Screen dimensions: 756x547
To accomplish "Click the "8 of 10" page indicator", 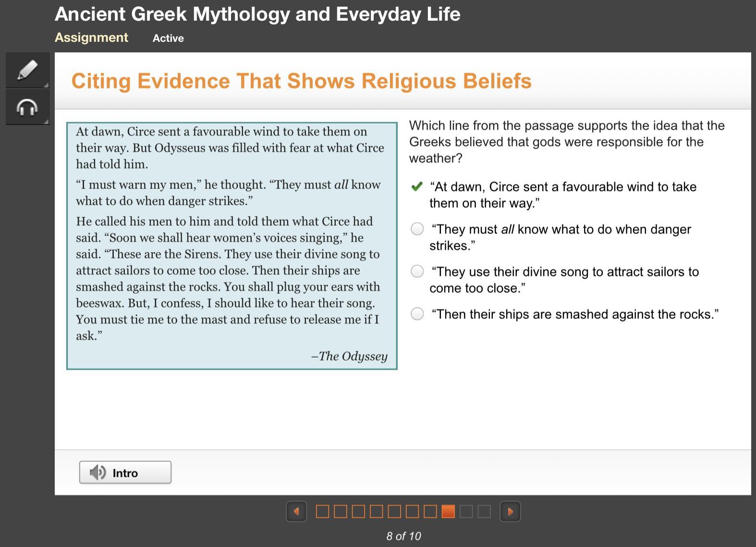I will 403,536.
